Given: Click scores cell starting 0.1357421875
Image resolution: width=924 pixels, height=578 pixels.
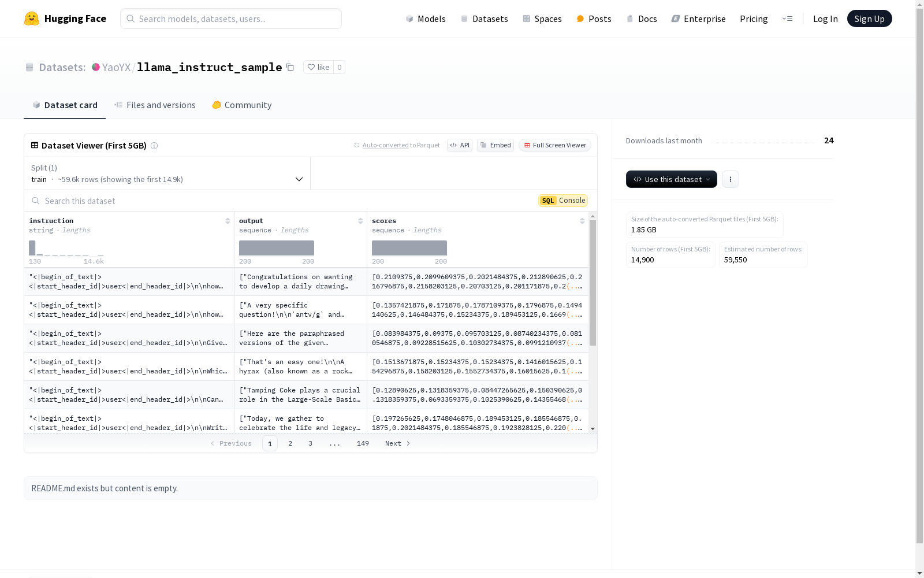Looking at the screenshot, I should point(478,310).
